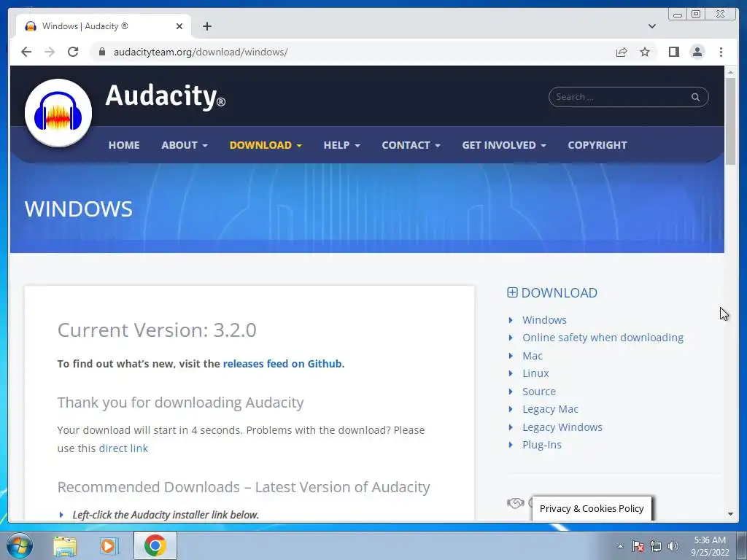Click the scrollbar up arrow
The height and width of the screenshot is (560, 747).
(x=730, y=72)
